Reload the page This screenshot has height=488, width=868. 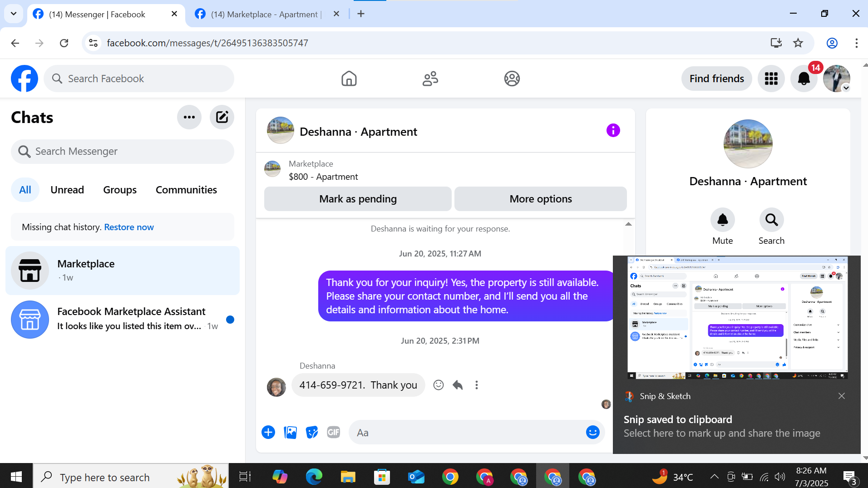64,43
